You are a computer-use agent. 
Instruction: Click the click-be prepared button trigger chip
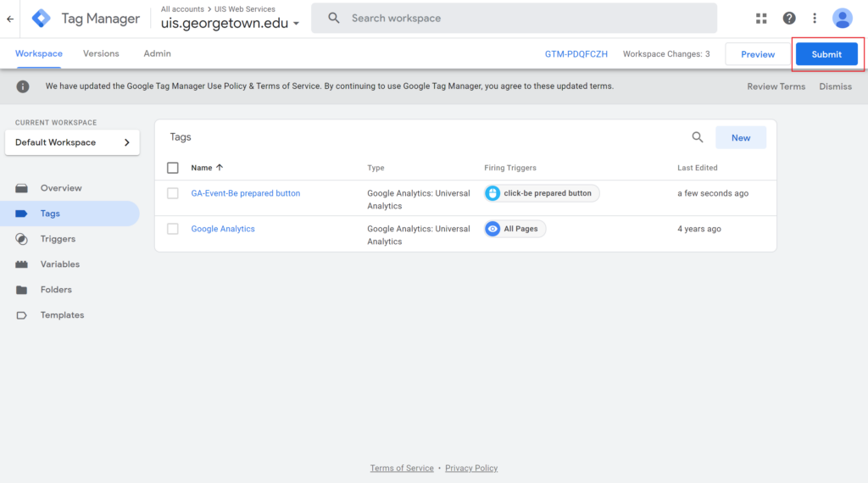point(542,193)
